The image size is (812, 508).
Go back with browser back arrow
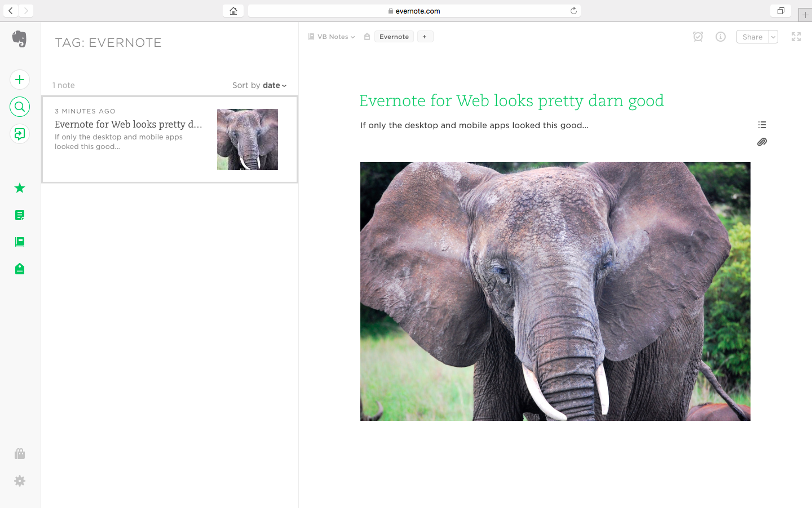(10, 11)
